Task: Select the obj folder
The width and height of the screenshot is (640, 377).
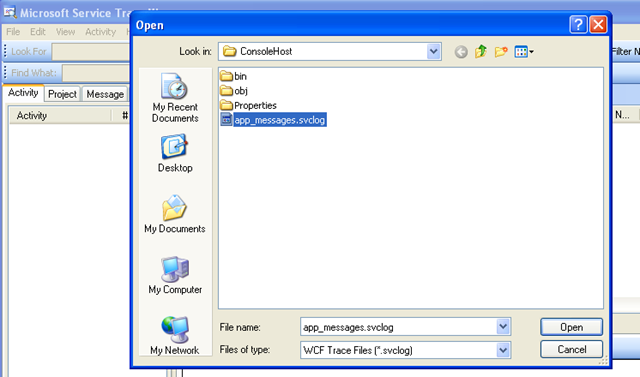Action: (x=234, y=91)
